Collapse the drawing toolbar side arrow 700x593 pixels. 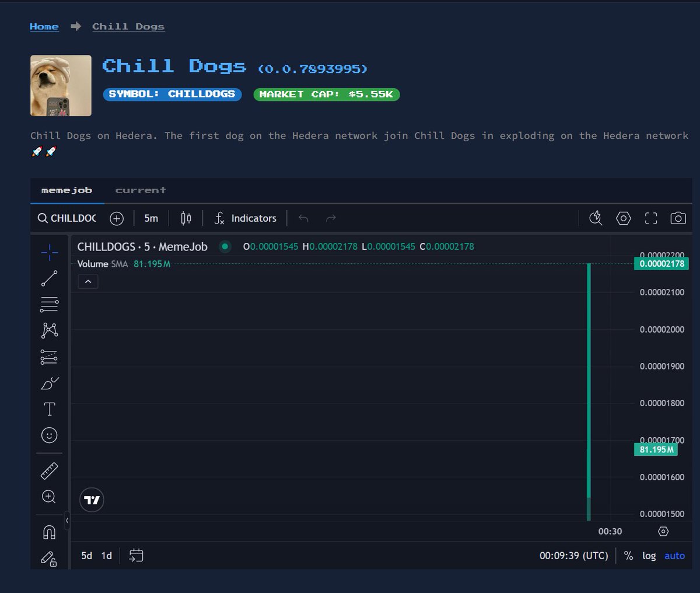[x=67, y=520]
